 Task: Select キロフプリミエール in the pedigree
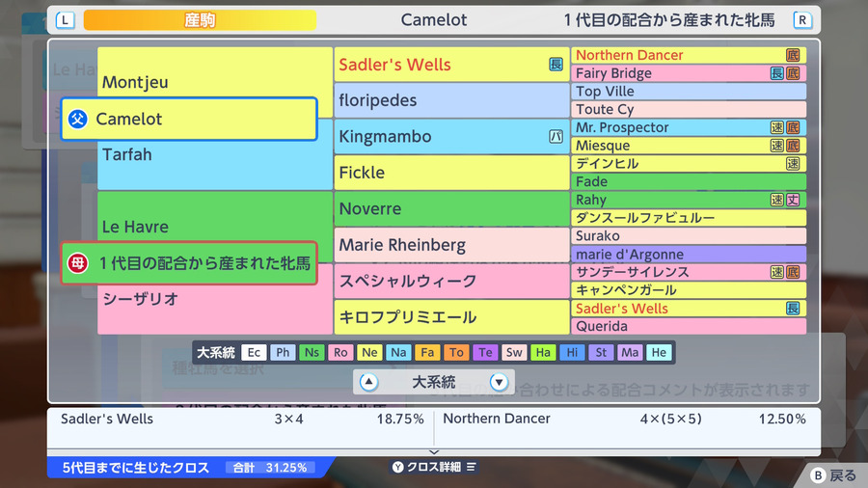click(451, 317)
